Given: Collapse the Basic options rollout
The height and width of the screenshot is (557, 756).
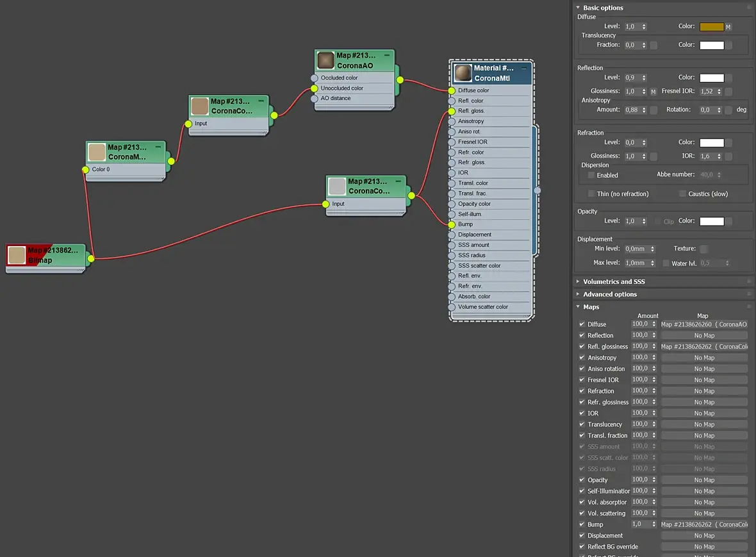Looking at the screenshot, I should pyautogui.click(x=578, y=8).
